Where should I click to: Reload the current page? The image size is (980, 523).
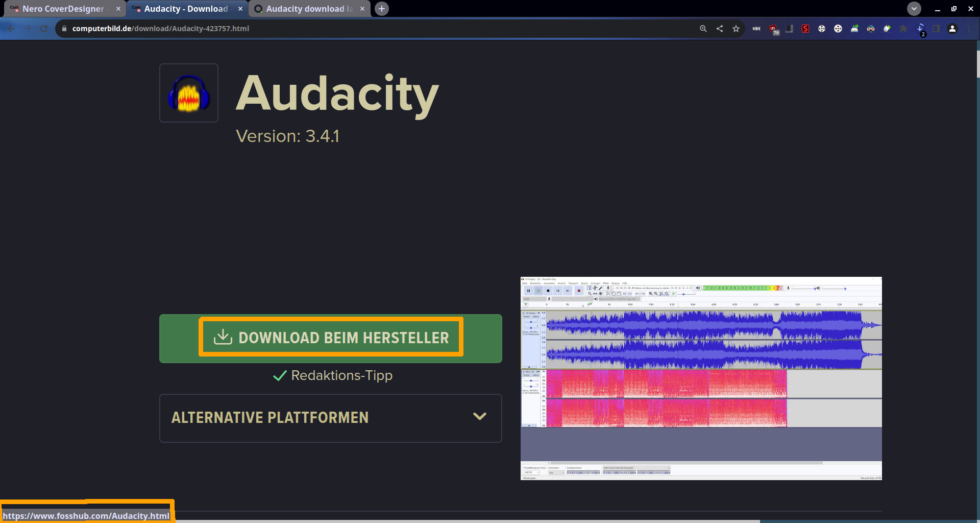(44, 29)
